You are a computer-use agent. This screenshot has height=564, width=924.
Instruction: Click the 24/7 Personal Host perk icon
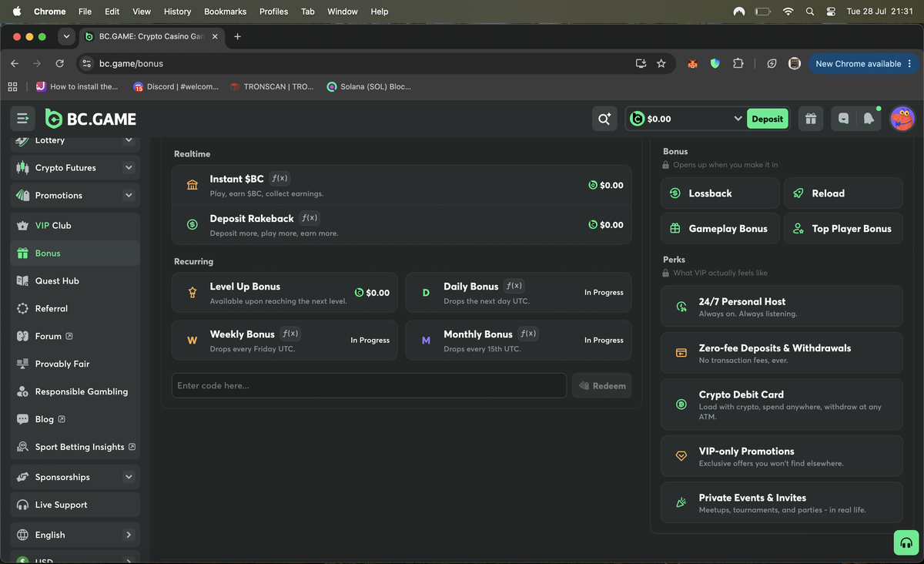[x=681, y=307]
